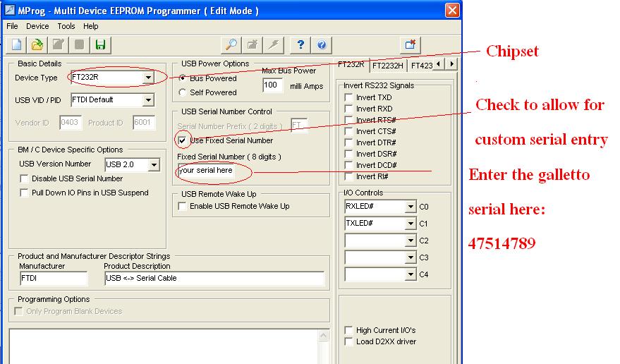620x364 pixels.
Task: Open the Device Type dropdown
Action: tap(148, 78)
